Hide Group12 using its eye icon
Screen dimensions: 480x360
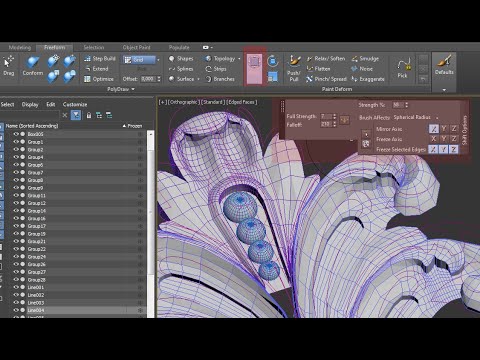(16, 203)
